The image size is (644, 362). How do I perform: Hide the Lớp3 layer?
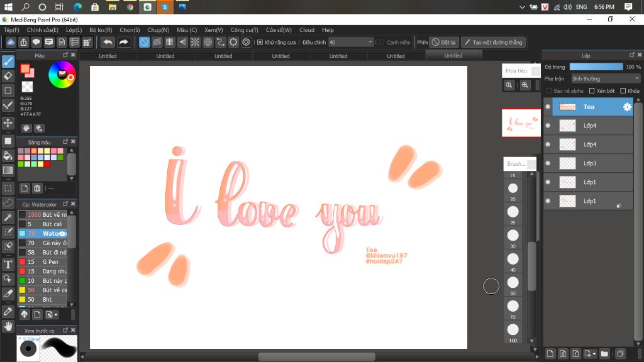[x=548, y=163]
